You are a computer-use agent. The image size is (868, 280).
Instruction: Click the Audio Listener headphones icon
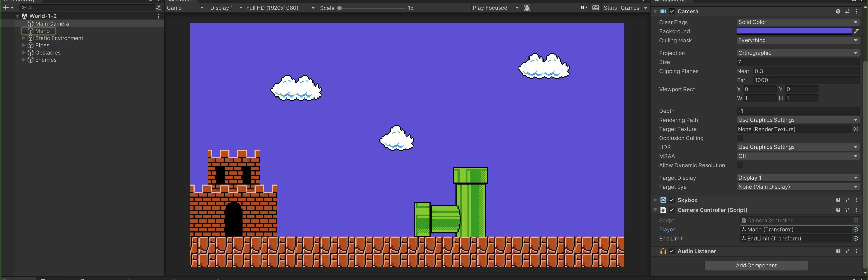coord(663,251)
